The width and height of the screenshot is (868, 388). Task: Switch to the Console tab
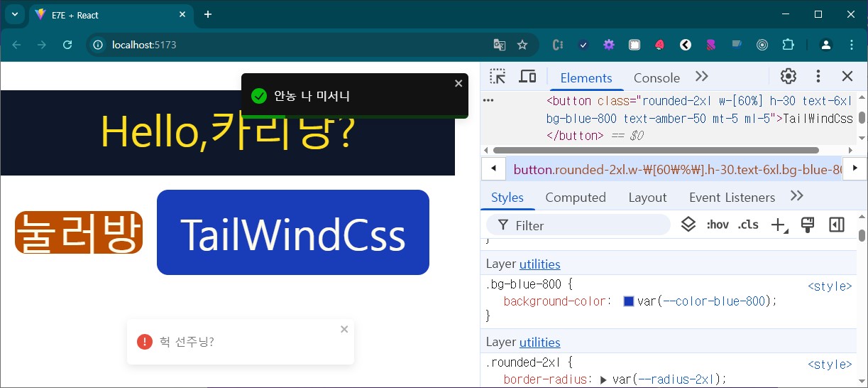657,77
